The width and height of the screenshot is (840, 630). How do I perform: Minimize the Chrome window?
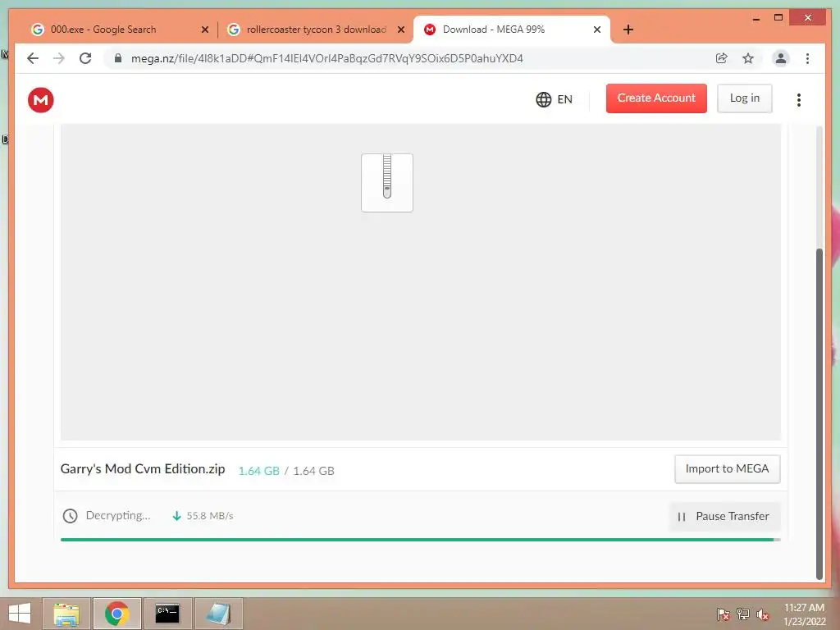tap(756, 19)
